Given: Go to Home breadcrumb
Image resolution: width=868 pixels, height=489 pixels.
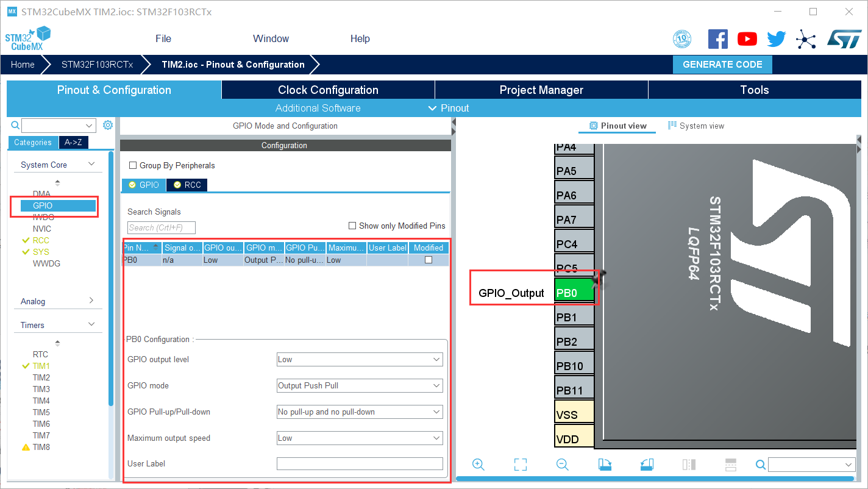Looking at the screenshot, I should point(23,65).
